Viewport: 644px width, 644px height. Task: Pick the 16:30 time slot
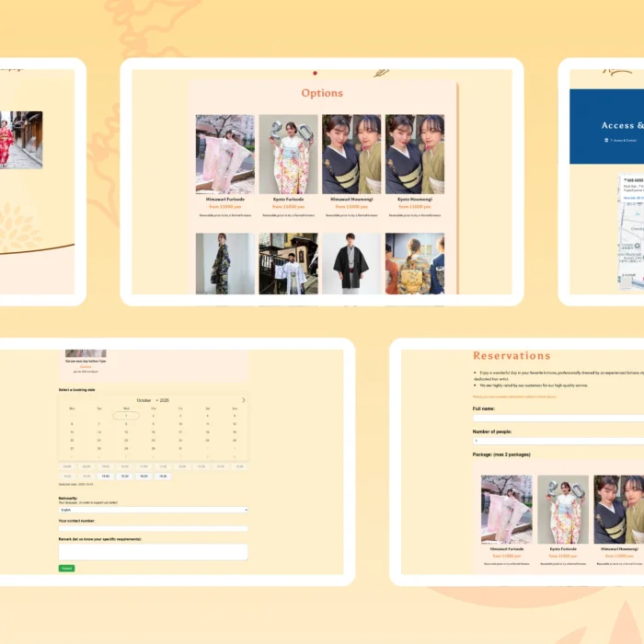163,477
